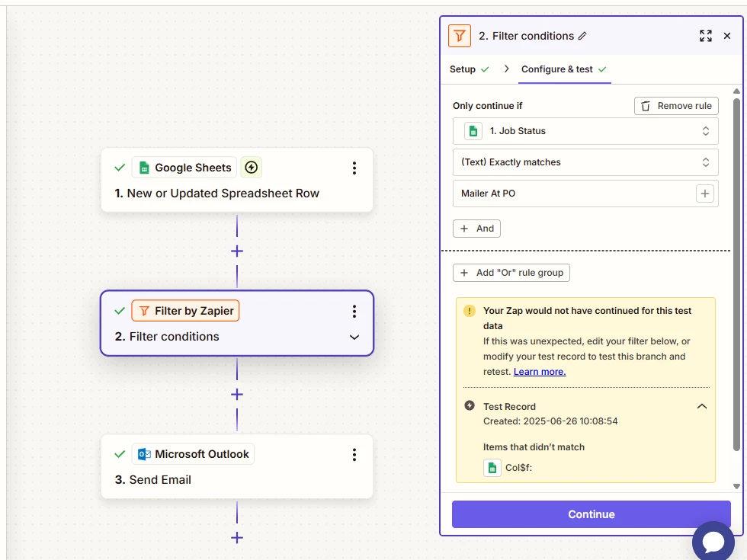The image size is (747, 560).
Task: Rename step using the pencil edit icon
Action: coord(582,36)
